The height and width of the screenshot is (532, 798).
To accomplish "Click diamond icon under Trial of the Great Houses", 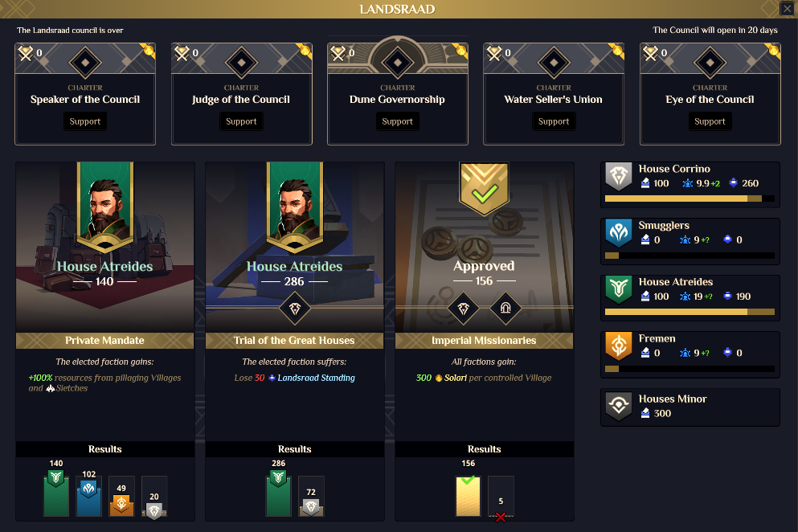I will 295,308.
